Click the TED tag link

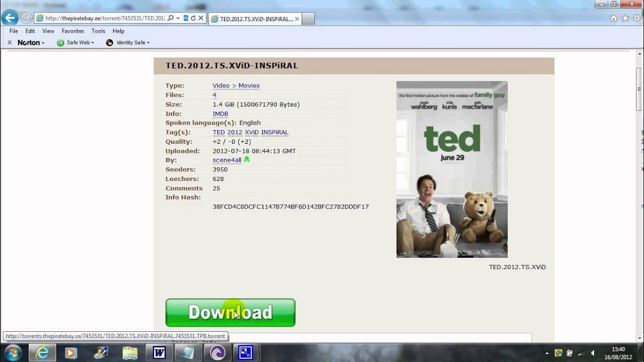tap(219, 132)
